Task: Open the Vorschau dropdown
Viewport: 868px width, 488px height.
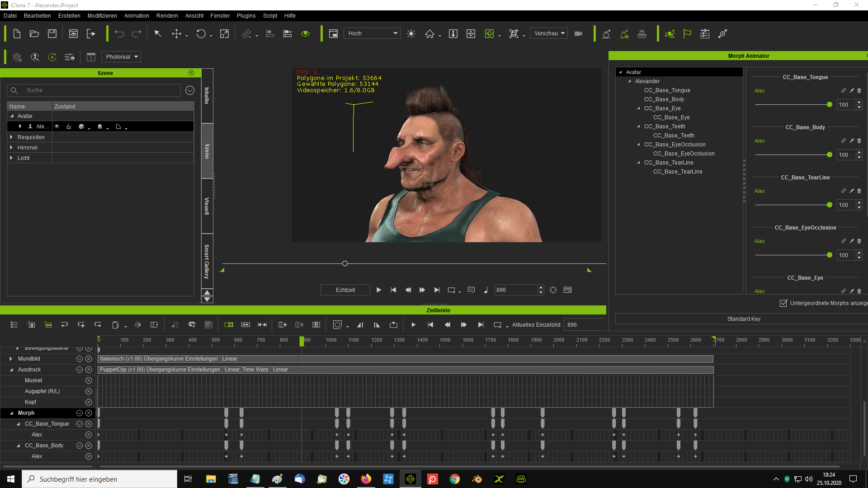Action: pos(549,33)
